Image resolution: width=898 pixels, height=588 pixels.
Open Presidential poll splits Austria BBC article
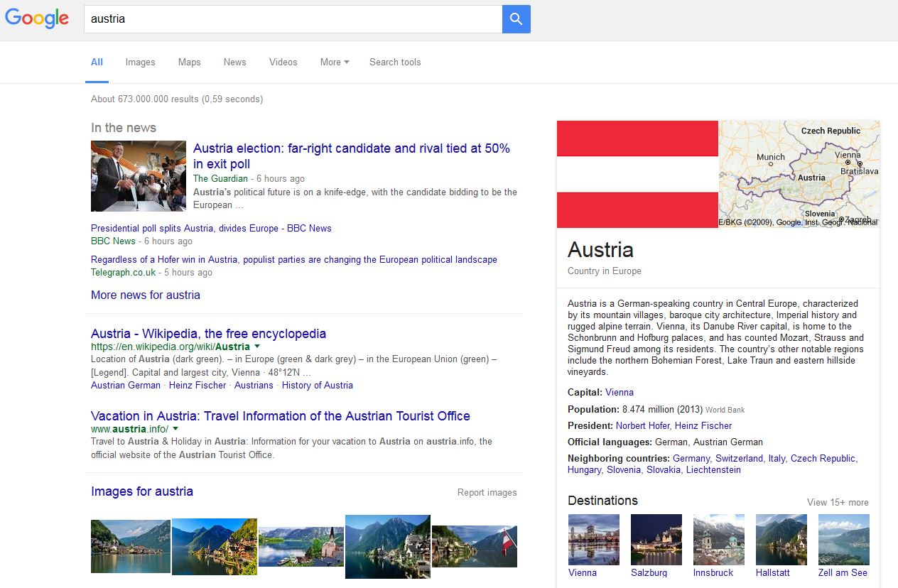tap(211, 228)
